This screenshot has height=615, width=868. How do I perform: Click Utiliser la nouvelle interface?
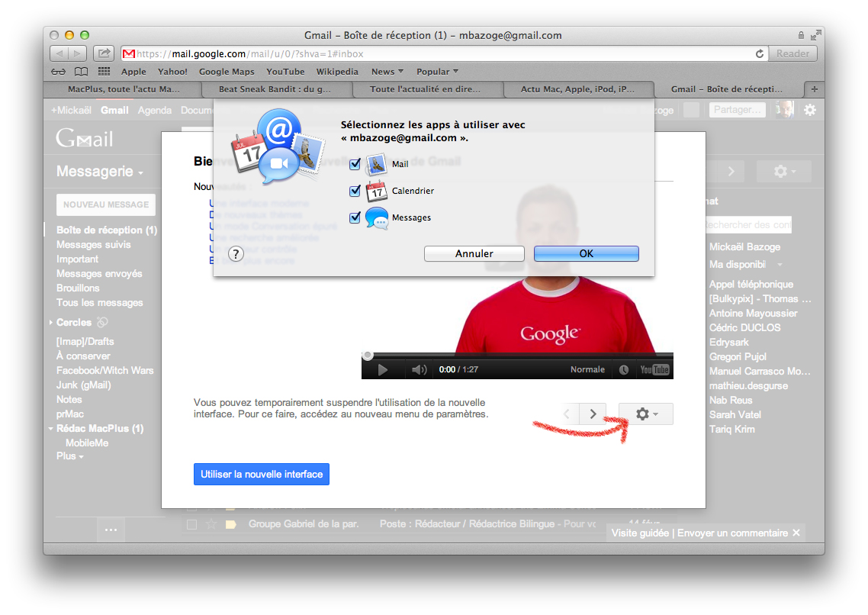(x=262, y=475)
